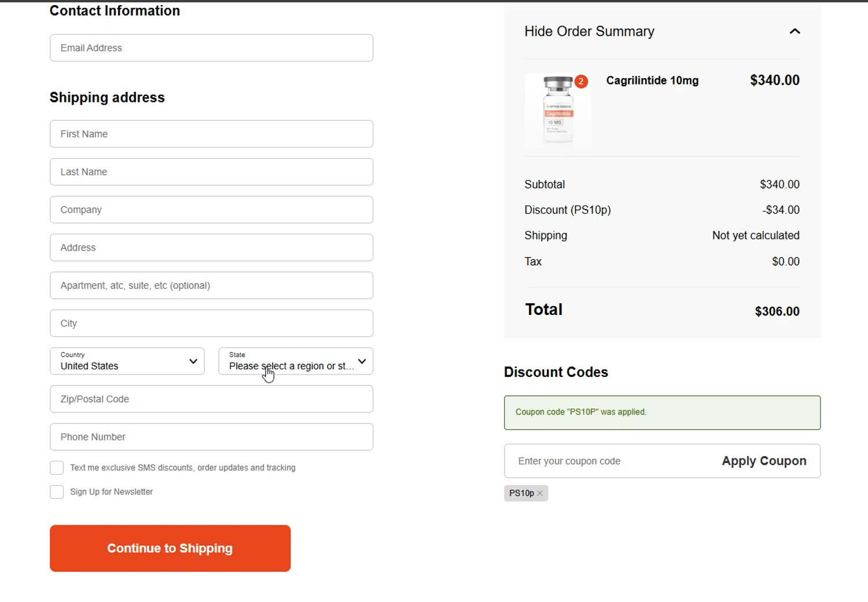Click the coupon applied confirmation message
The height and width of the screenshot is (602, 868).
point(662,413)
